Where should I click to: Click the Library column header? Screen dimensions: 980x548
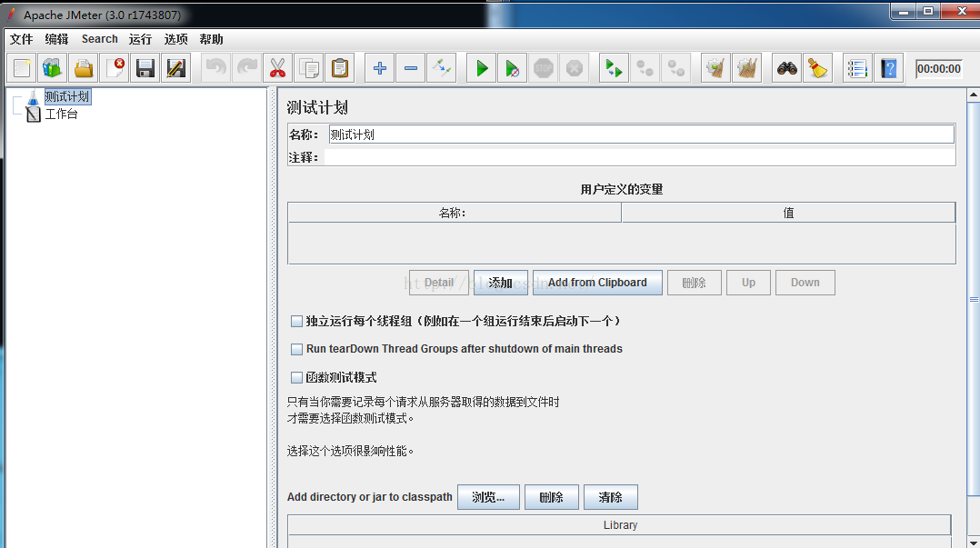click(619, 525)
